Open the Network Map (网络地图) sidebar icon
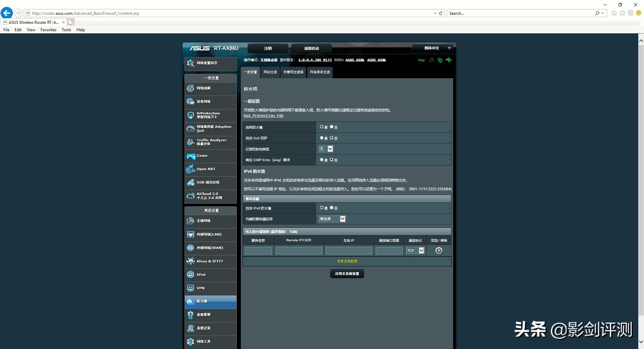 tap(191, 88)
